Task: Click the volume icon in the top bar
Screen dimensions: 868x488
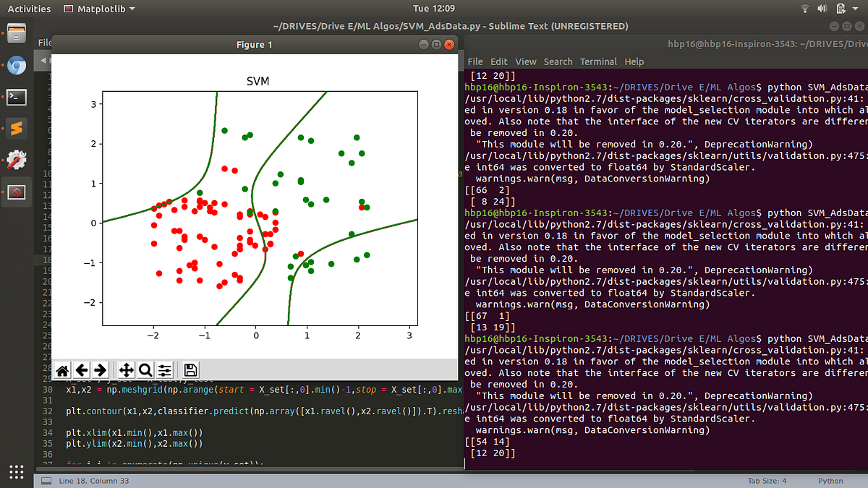Action: [x=824, y=9]
